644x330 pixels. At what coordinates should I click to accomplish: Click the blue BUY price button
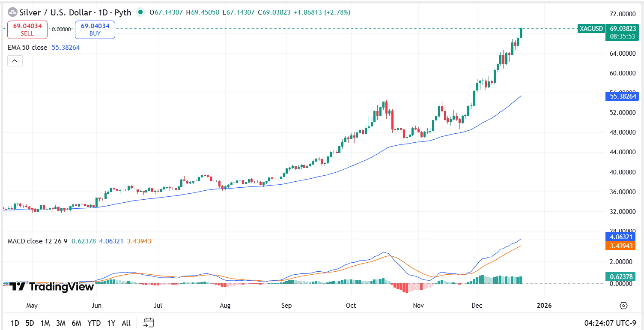(x=95, y=30)
